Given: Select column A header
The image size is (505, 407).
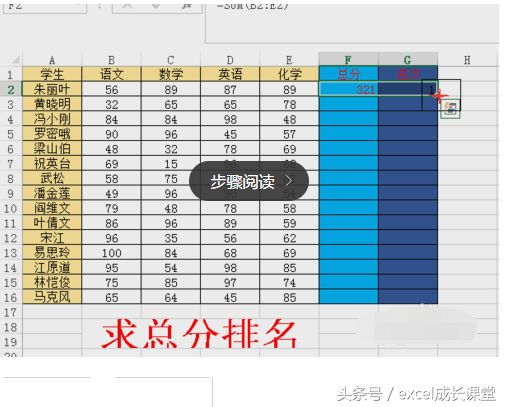Looking at the screenshot, I should [x=52, y=60].
